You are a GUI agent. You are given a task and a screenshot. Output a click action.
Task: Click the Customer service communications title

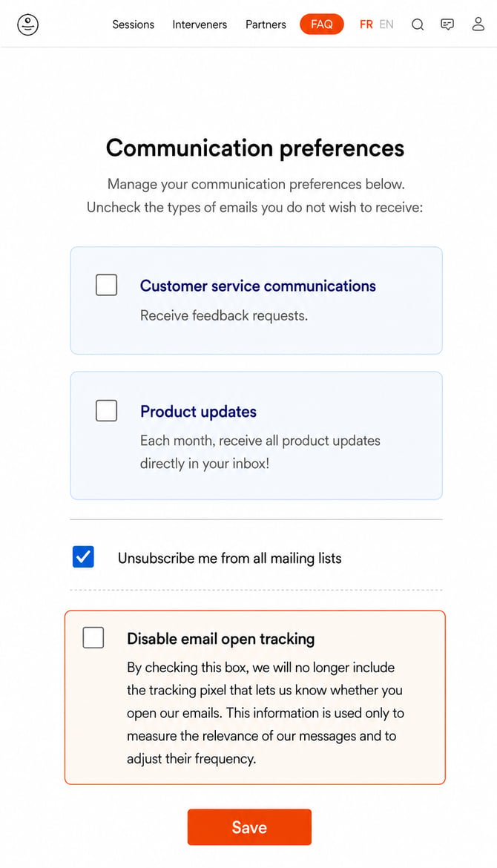(258, 286)
